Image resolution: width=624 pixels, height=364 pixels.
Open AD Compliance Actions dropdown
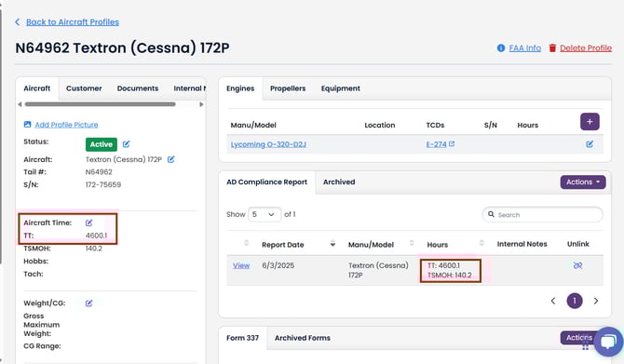pos(583,182)
